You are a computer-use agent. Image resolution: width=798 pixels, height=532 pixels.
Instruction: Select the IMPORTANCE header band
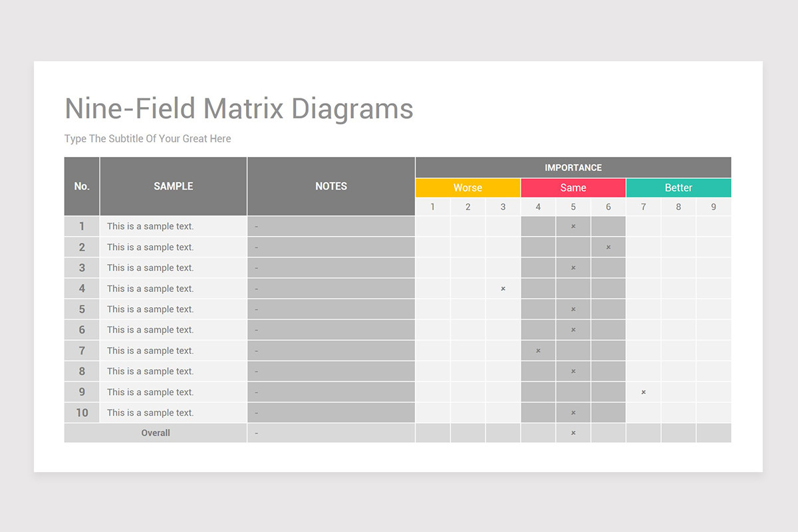[573, 168]
